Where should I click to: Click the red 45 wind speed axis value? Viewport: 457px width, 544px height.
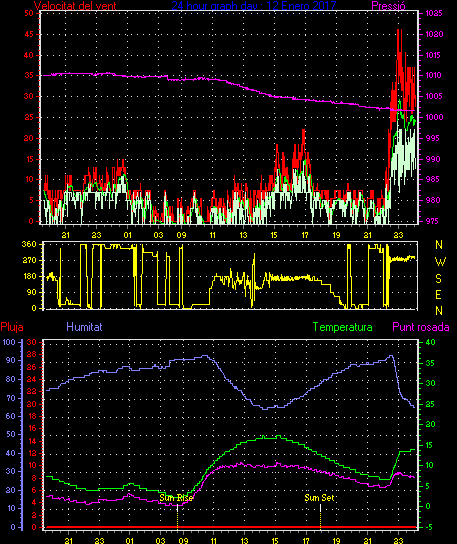[29, 34]
